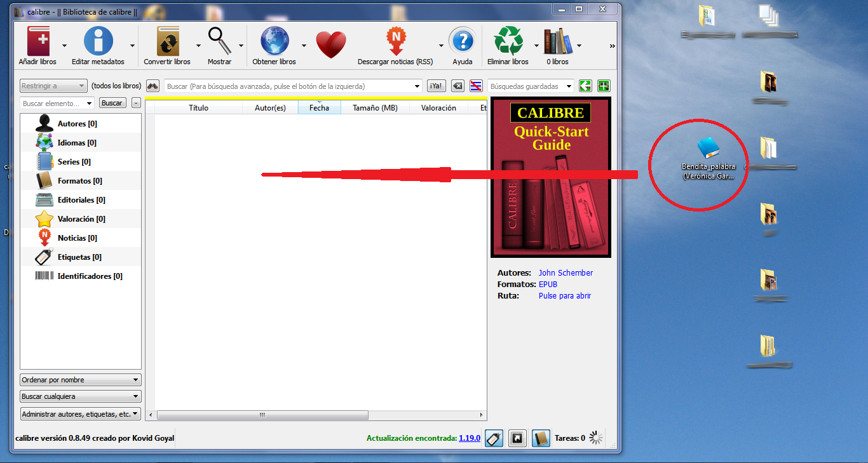This screenshot has width=868, height=463.
Task: Sort by the Título column header
Action: click(198, 108)
